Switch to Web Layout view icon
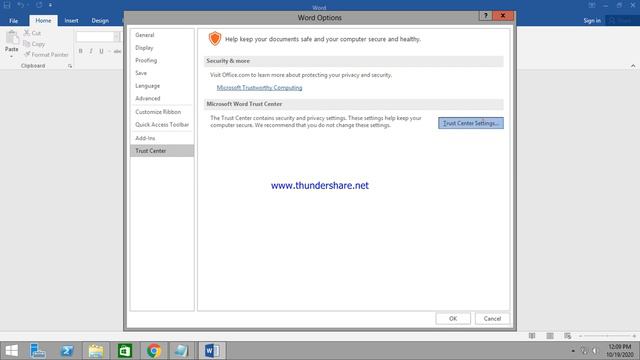This screenshot has width=640, height=360. pyautogui.click(x=567, y=336)
